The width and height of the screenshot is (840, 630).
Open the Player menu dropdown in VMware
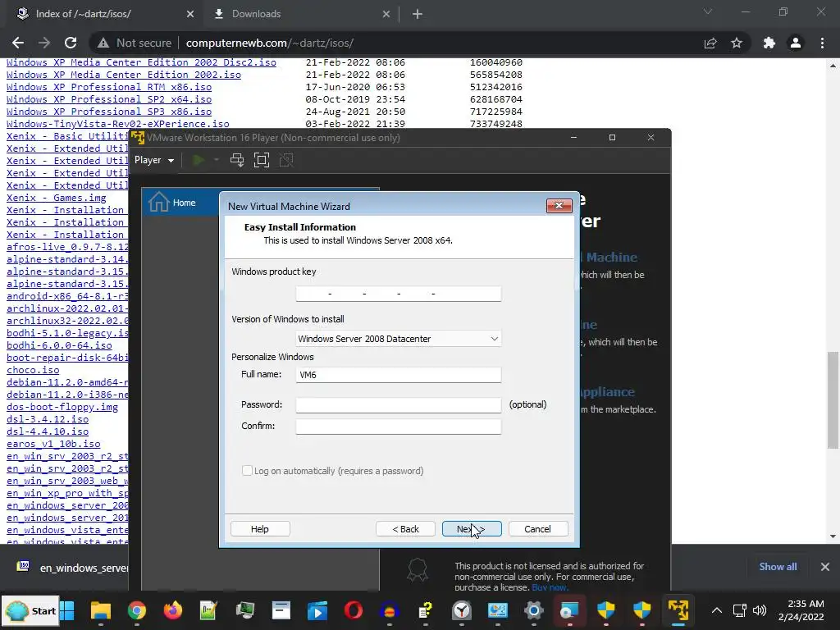[153, 160]
